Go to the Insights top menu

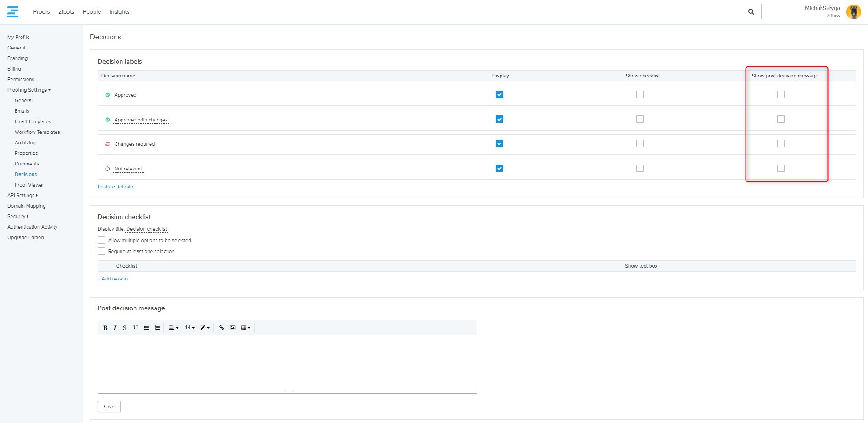[119, 12]
